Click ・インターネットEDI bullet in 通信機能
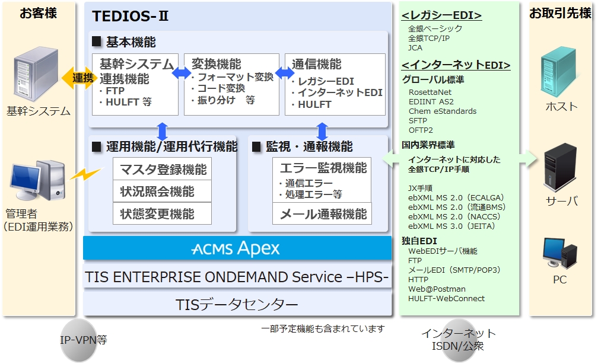The width and height of the screenshot is (598, 364). 337,92
